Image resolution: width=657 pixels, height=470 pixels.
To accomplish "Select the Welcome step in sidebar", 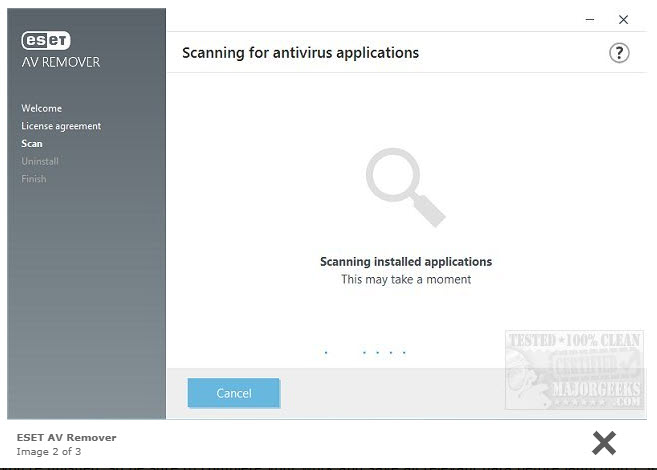I will click(x=41, y=108).
